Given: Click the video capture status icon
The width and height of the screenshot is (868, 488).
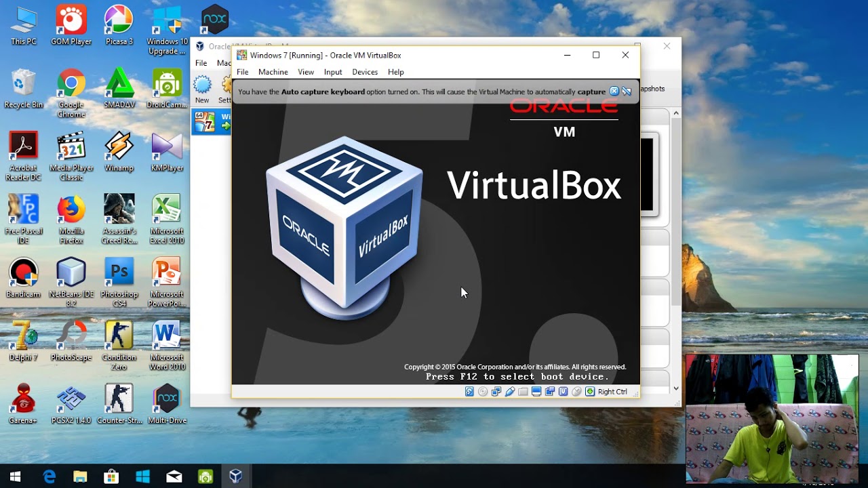Looking at the screenshot, I should point(550,392).
